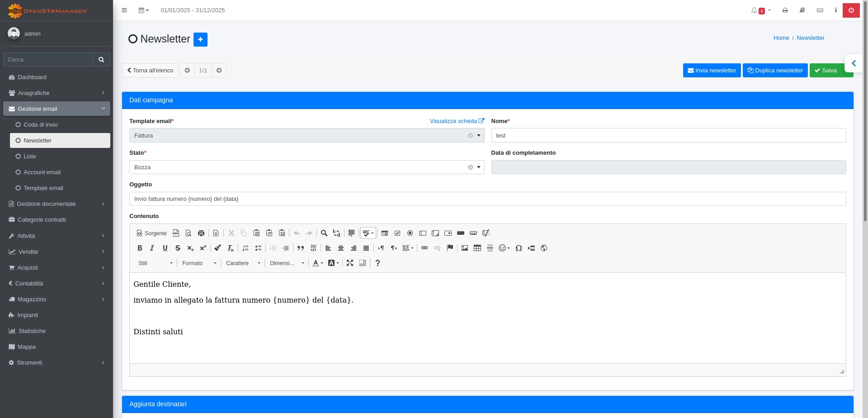Go to Coda di invio menu item

click(x=40, y=125)
